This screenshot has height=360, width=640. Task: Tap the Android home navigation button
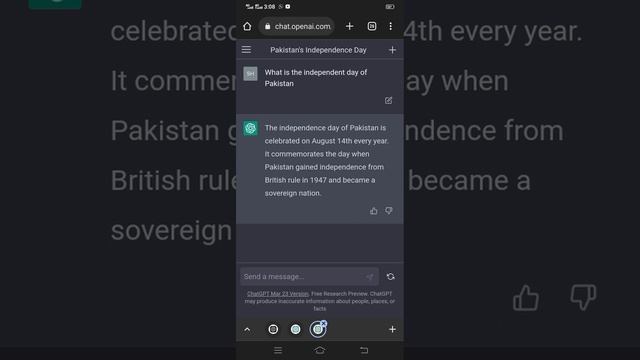point(320,350)
